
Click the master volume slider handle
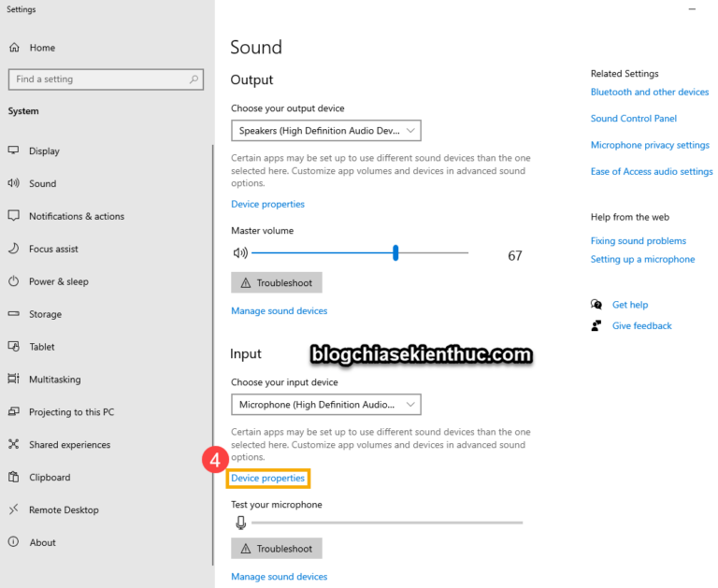point(395,252)
